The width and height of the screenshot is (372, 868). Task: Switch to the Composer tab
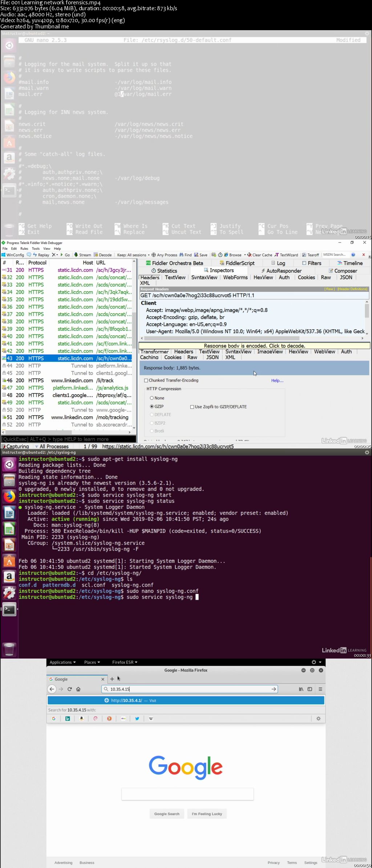click(x=343, y=271)
